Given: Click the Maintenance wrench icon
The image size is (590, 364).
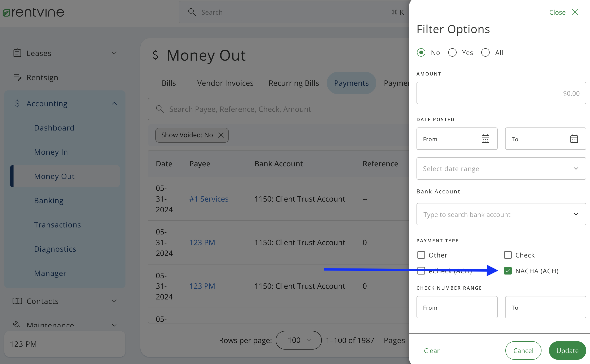Looking at the screenshot, I should tap(16, 325).
